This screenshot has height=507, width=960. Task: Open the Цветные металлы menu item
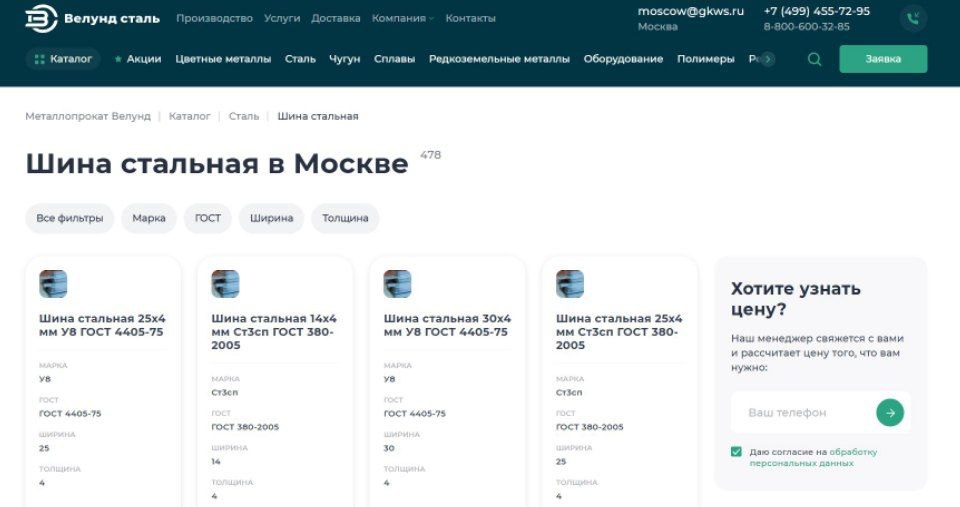pyautogui.click(x=223, y=59)
